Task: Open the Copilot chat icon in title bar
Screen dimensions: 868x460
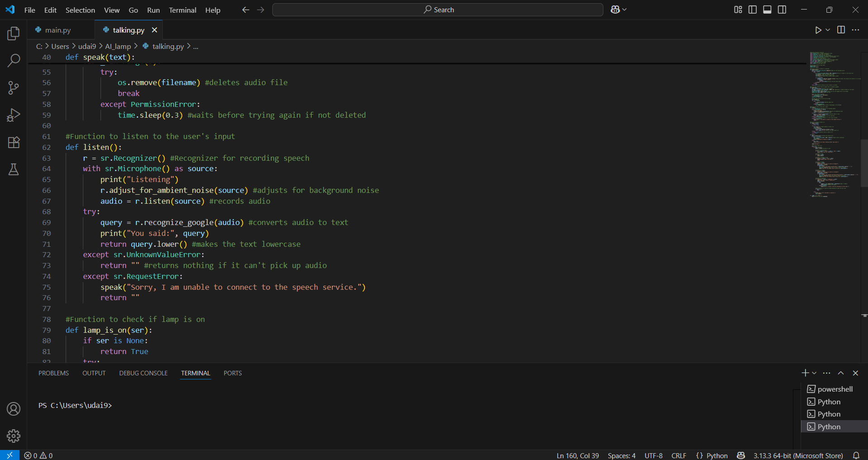Action: [x=615, y=10]
